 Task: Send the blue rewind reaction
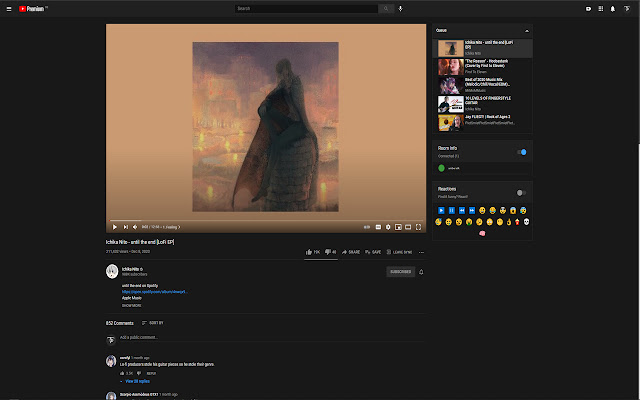pyautogui.click(x=462, y=211)
